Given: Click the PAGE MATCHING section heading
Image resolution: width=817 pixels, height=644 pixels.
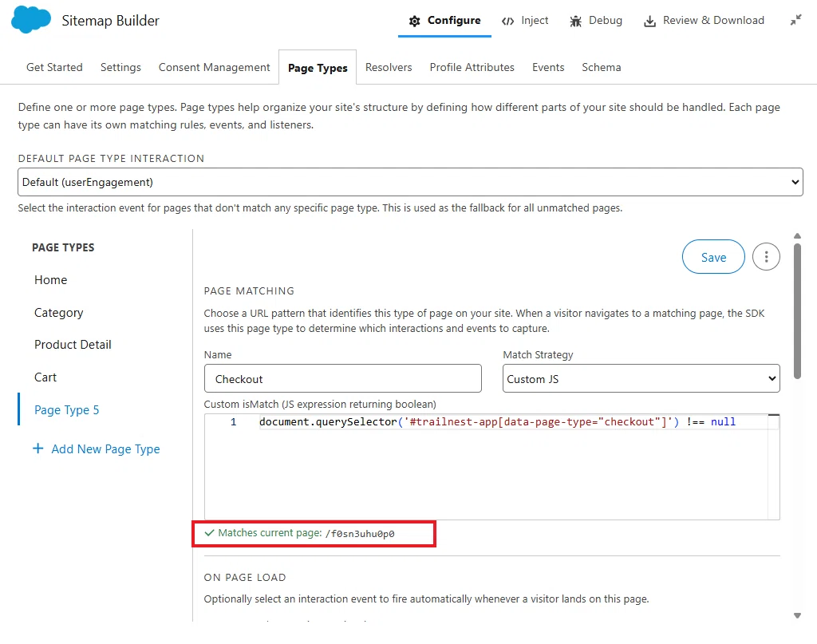Looking at the screenshot, I should point(249,290).
